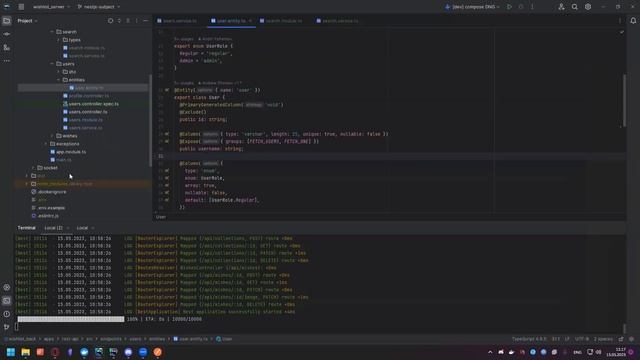Run the current configuration
The image size is (640, 360).
(509, 7)
